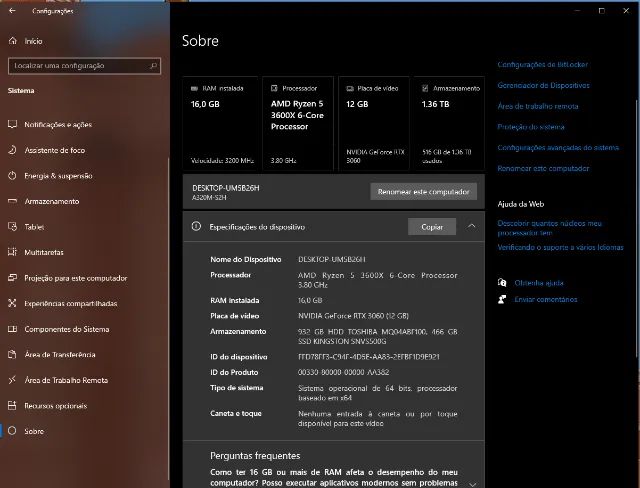Click the Projeção para este computador icon

(x=13, y=278)
